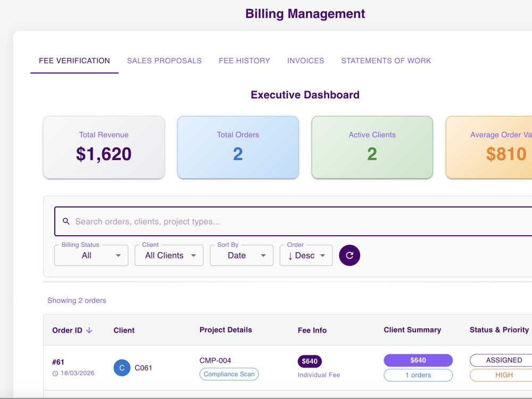Click the $640 fee badge

point(310,361)
